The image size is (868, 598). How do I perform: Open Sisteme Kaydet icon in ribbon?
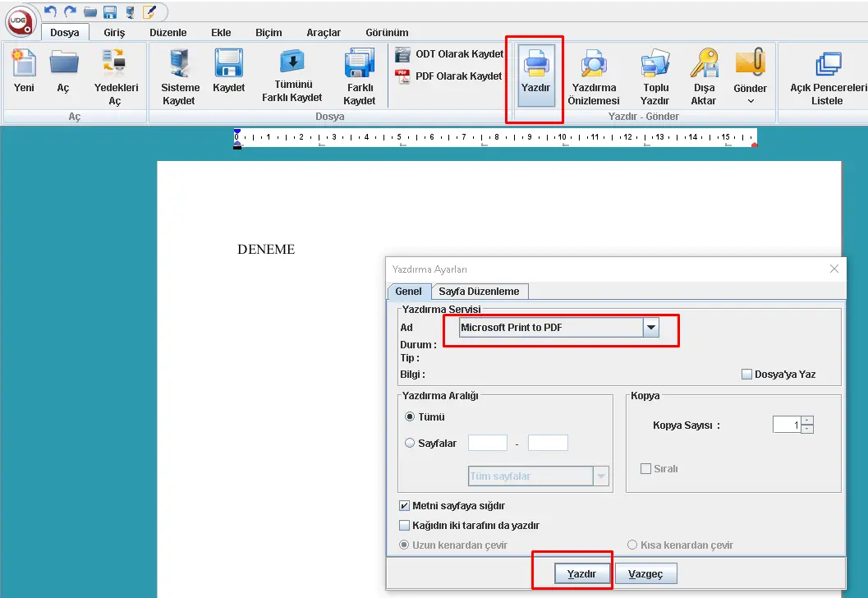(180, 64)
